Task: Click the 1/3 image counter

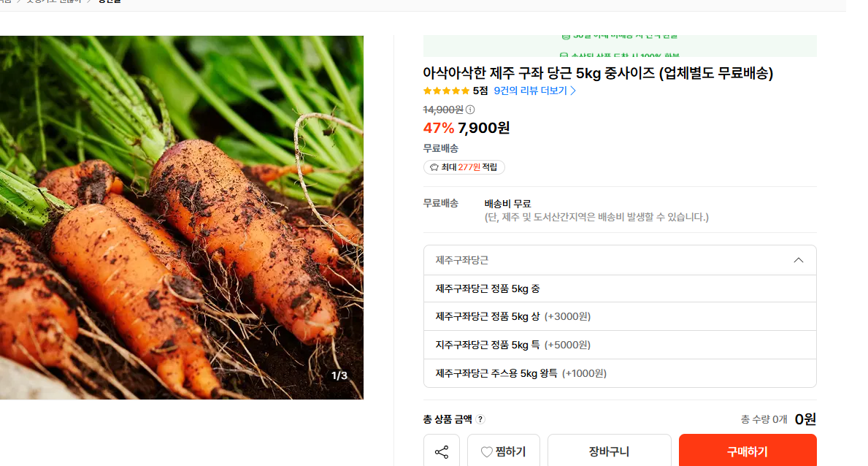Action: point(339,375)
